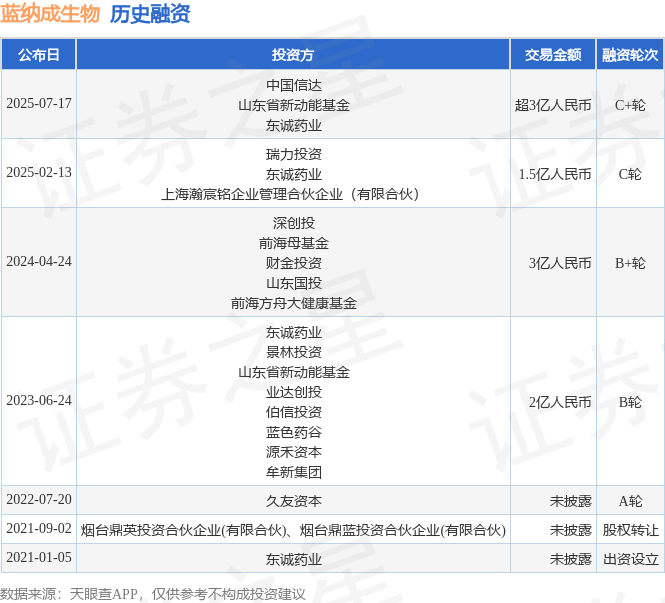Click the date 2025-02-13
The width and height of the screenshot is (665, 603).
click(39, 173)
